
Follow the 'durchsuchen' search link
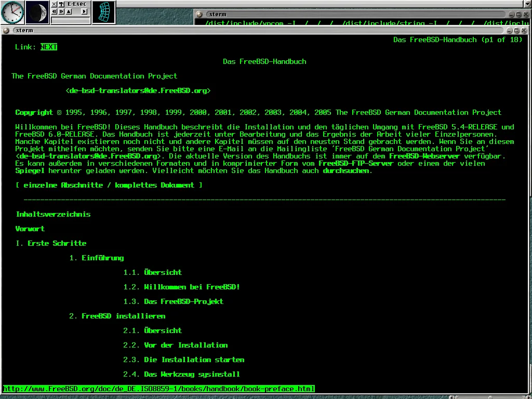tap(345, 171)
